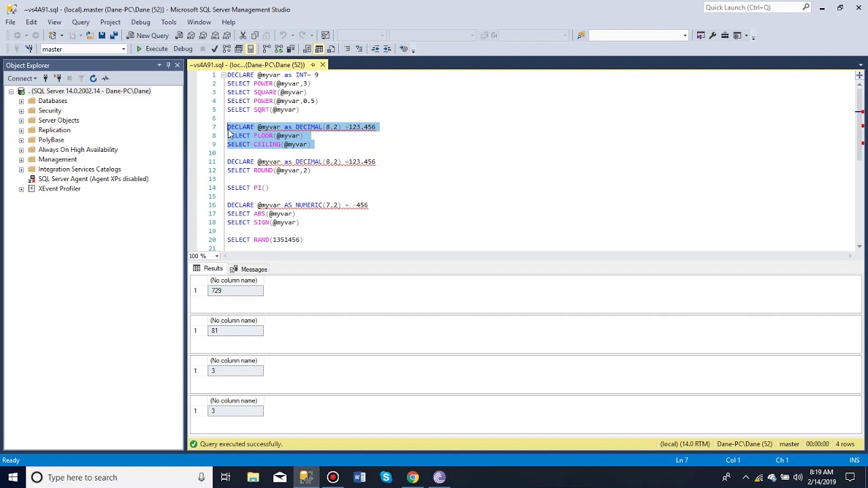Switch output to Results to File
868x488 pixels.
click(331, 49)
